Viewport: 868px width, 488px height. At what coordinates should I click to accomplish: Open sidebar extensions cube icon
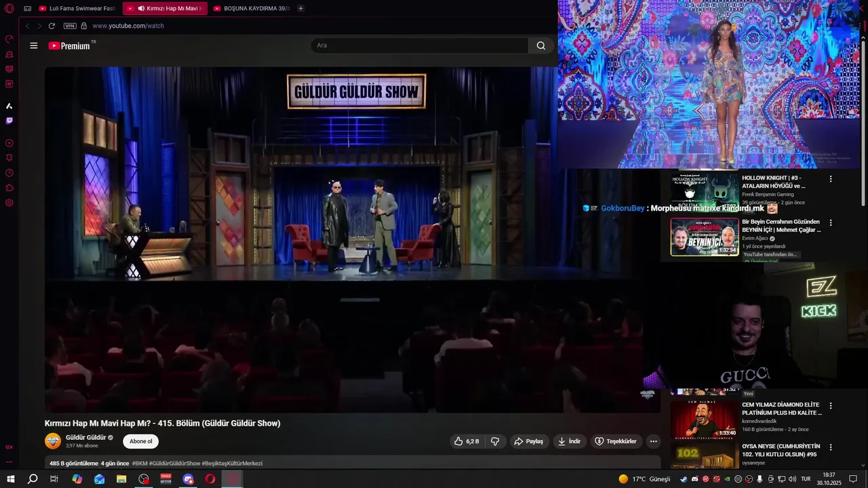point(9,188)
